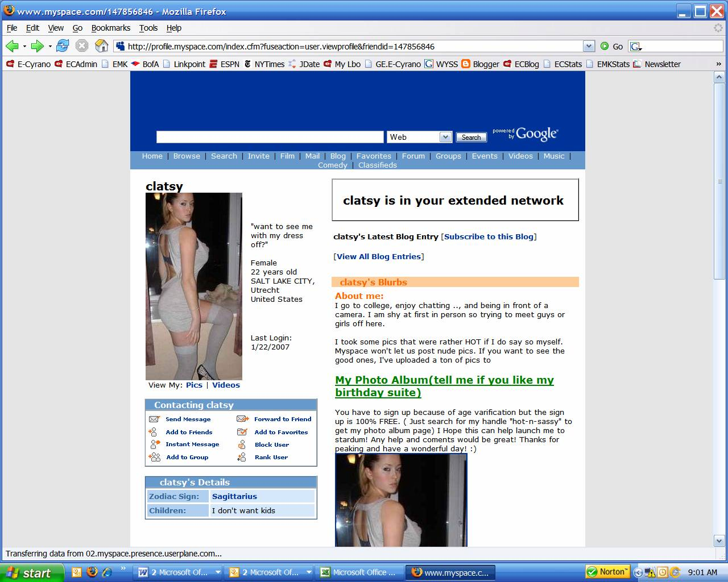The width and height of the screenshot is (728, 582).
Task: Click in the MySpace web search field
Action: click(270, 137)
